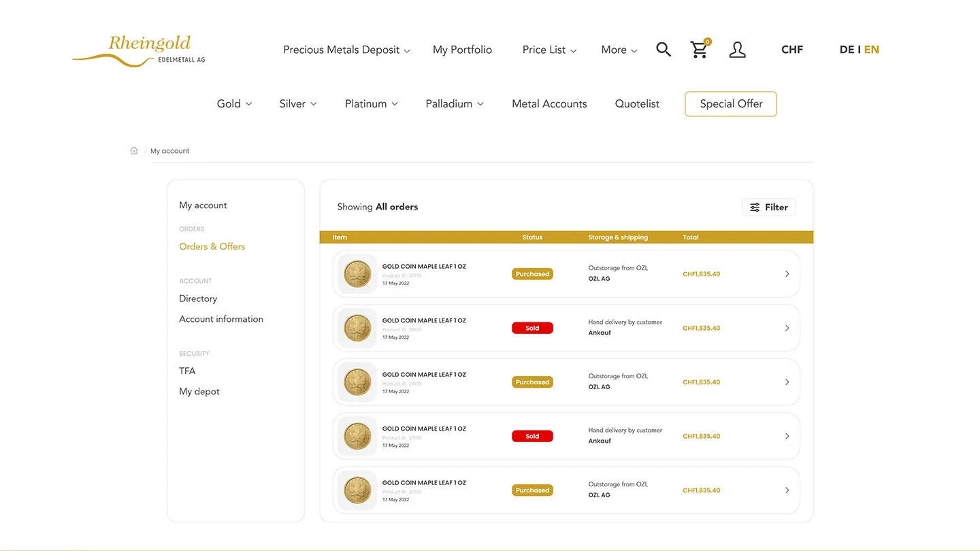The width and height of the screenshot is (980, 551).
Task: Go to home via breadcrumb house icon
Action: (x=134, y=150)
